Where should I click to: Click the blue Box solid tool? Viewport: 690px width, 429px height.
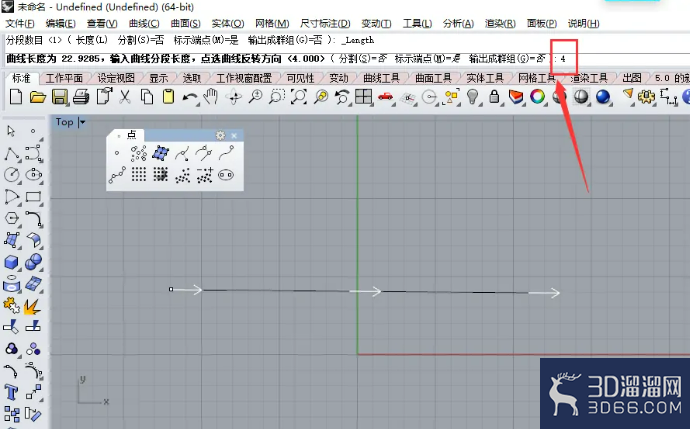tap(11, 262)
